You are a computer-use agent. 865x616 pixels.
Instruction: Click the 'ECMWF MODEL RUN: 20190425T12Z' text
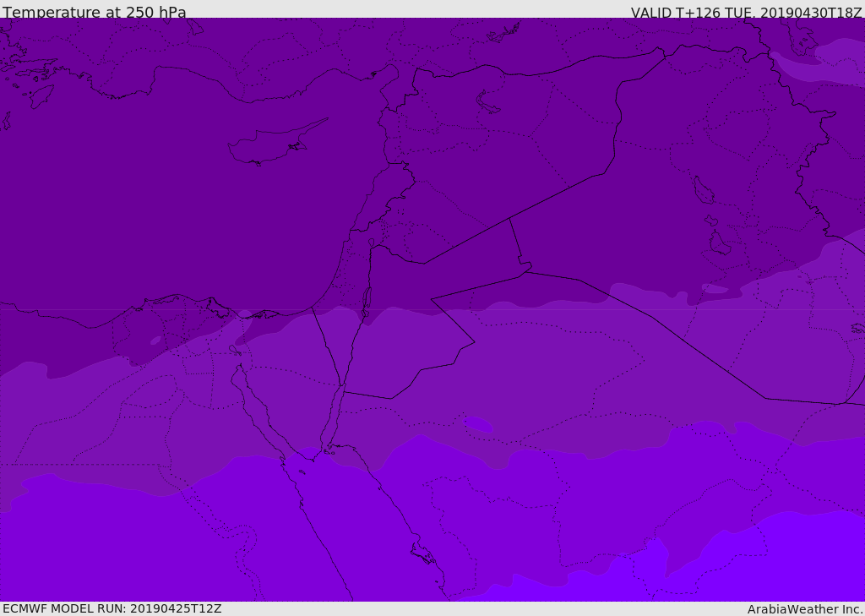pyautogui.click(x=112, y=608)
